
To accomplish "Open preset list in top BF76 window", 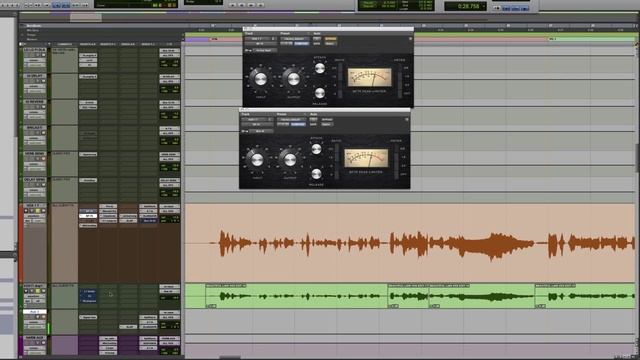I will pos(294,39).
